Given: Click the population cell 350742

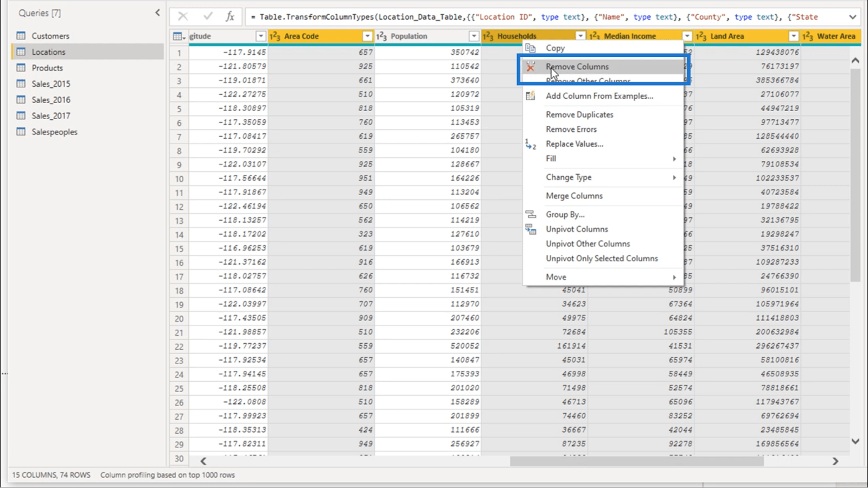Looking at the screenshot, I should click(427, 53).
